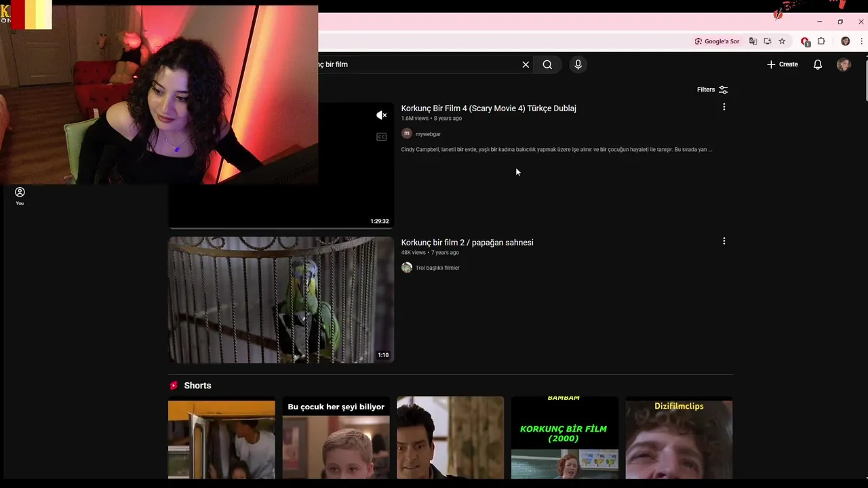The height and width of the screenshot is (488, 868).
Task: Open the browser extensions puzzle menu
Action: [x=821, y=41]
